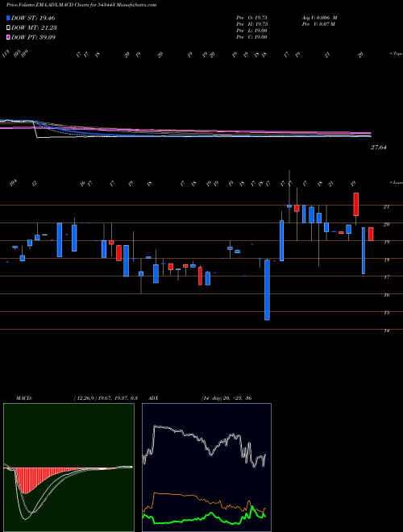The image size is (403, 532).
Task: Click the 14 price axis label
Action: click(386, 330)
